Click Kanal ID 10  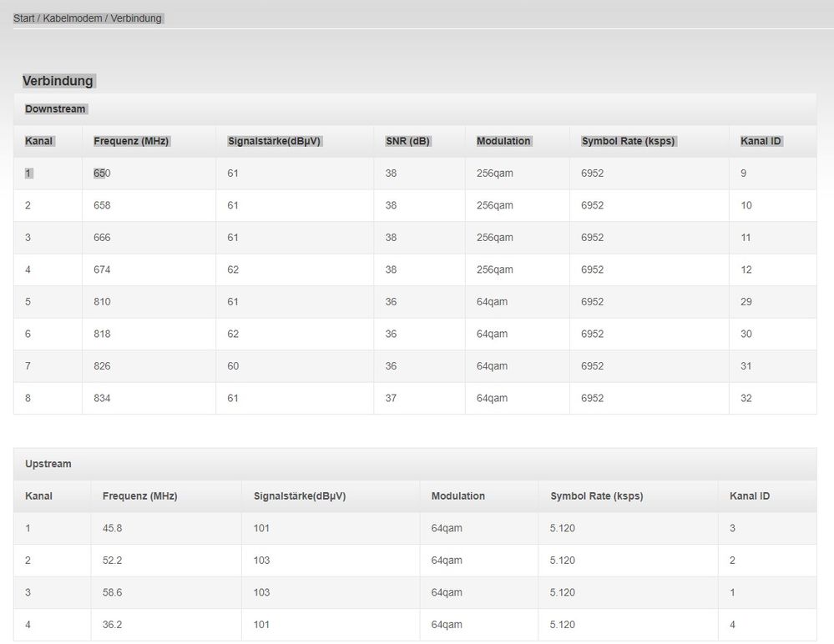pos(746,206)
